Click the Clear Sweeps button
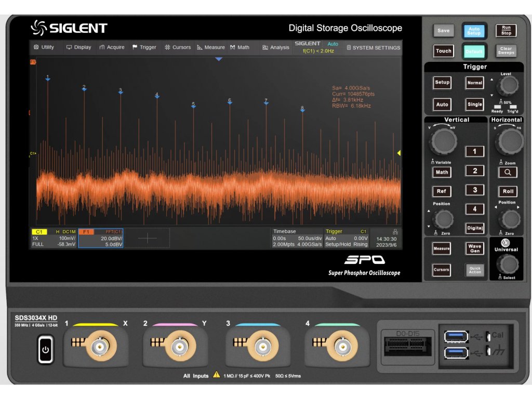The height and width of the screenshot is (399, 532). (506, 51)
